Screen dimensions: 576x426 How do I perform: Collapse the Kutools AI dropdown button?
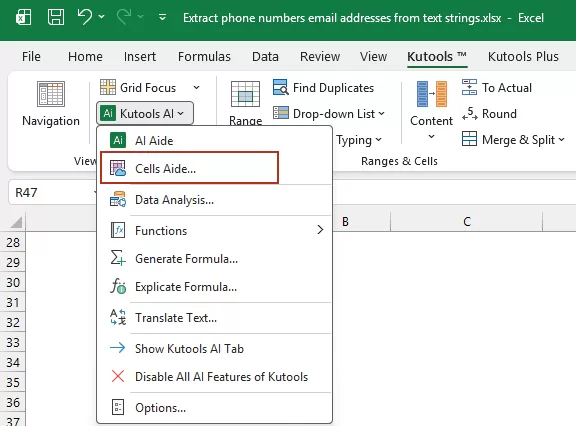tap(145, 113)
